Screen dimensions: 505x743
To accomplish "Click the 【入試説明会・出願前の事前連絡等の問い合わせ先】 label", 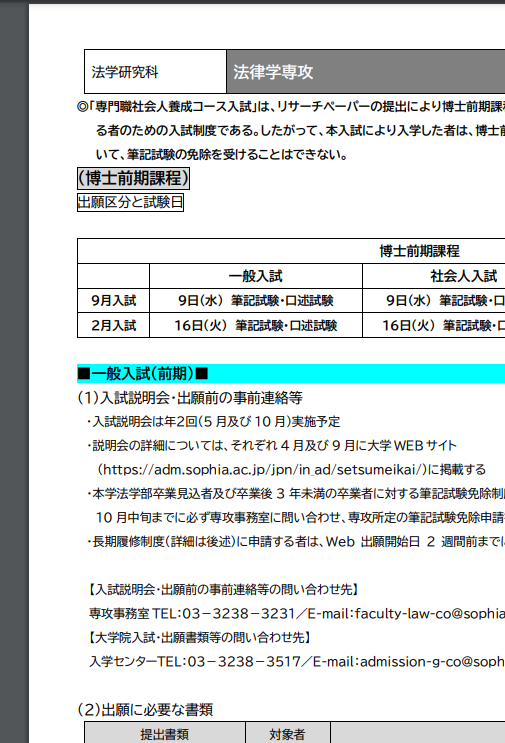I will pyautogui.click(x=224, y=589).
